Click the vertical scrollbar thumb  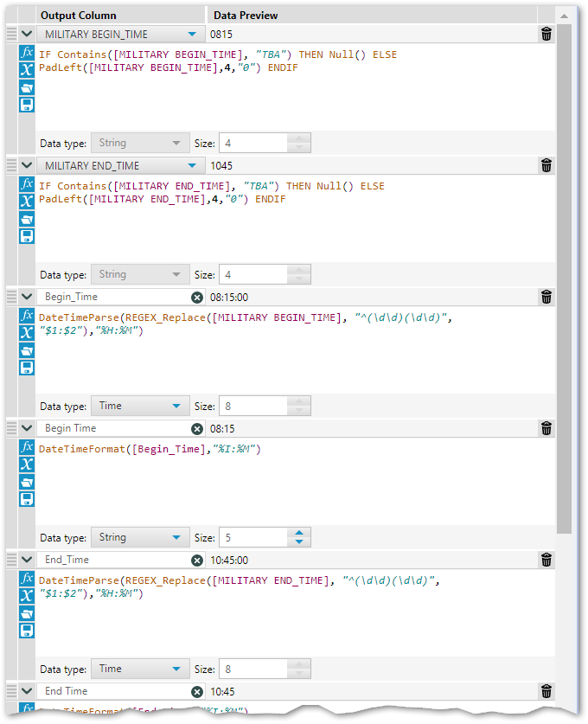pyautogui.click(x=563, y=277)
